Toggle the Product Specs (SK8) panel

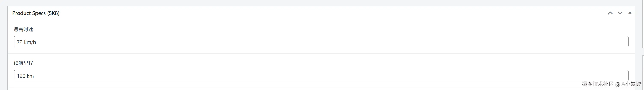[630, 13]
